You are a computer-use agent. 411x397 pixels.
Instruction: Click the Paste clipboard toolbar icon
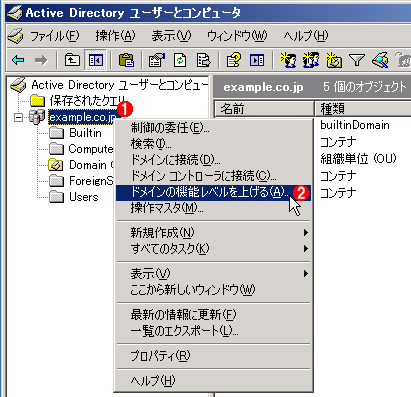126,60
